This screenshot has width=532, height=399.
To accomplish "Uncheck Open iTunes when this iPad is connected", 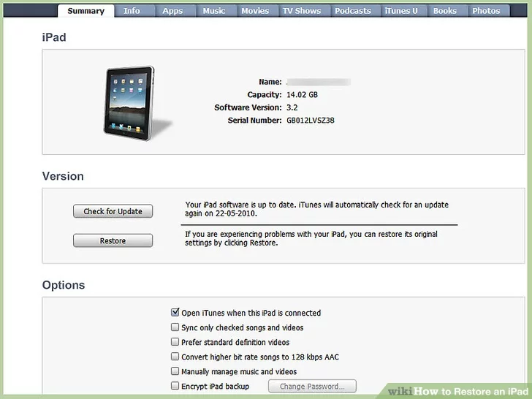I will tap(175, 312).
